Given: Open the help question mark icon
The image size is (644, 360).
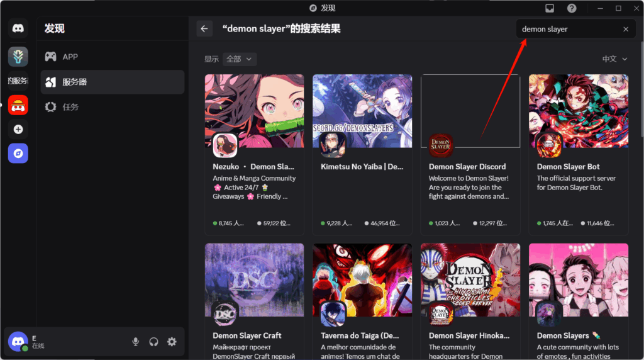Looking at the screenshot, I should 571,8.
